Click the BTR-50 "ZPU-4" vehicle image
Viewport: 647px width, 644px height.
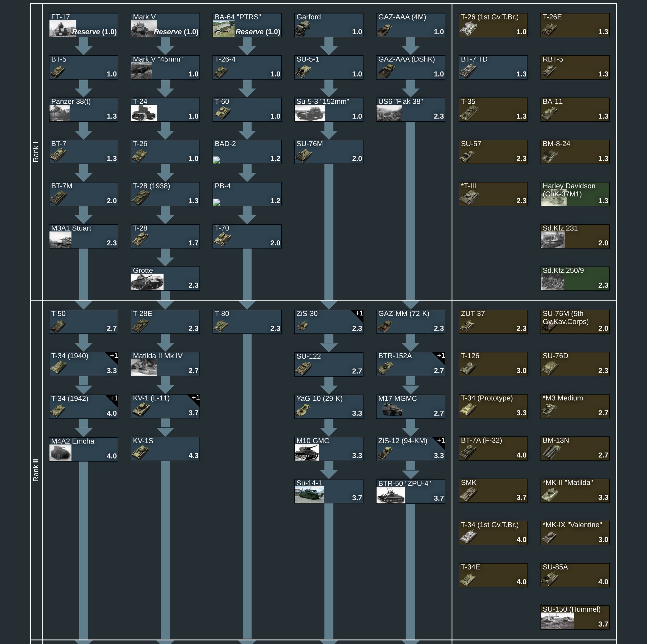tap(390, 495)
